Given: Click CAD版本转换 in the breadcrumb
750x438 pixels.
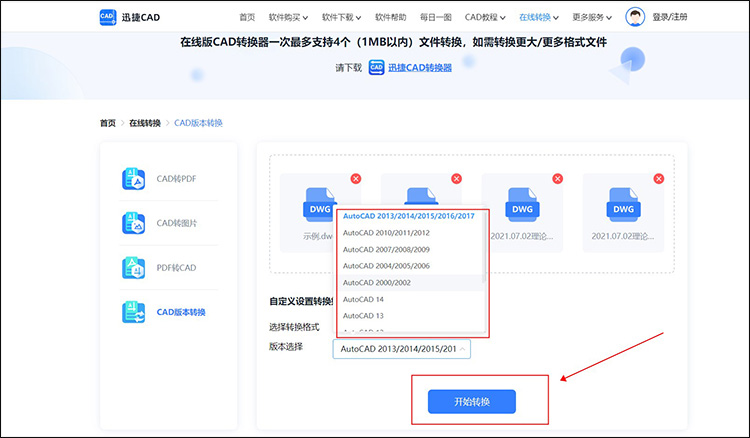Looking at the screenshot, I should point(199,123).
